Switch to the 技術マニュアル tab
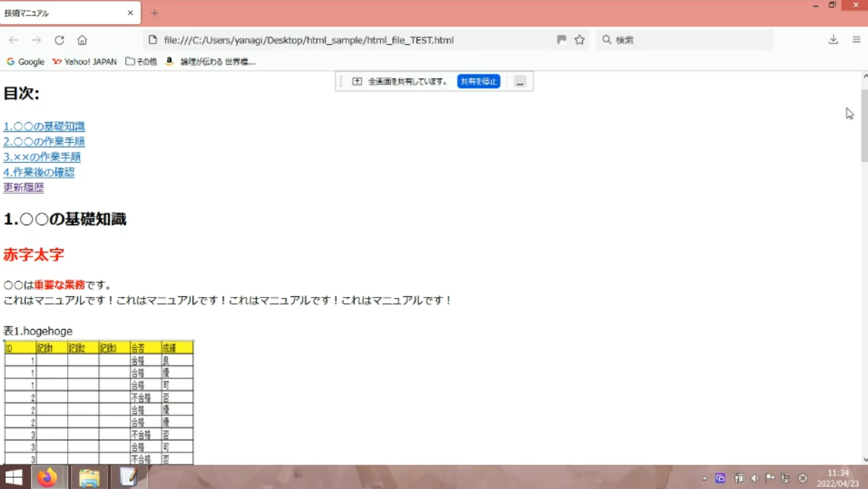Viewport: 868px width, 489px height. (x=64, y=13)
